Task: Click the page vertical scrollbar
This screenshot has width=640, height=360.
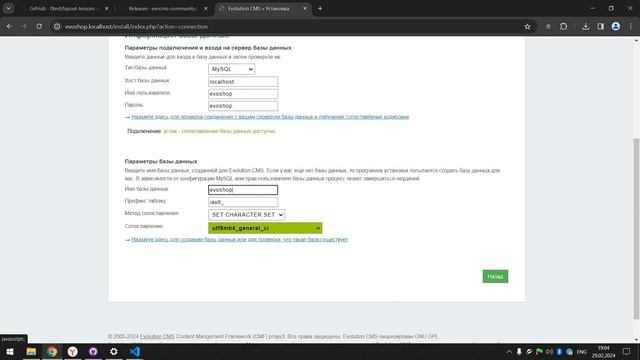Action: tap(636, 229)
